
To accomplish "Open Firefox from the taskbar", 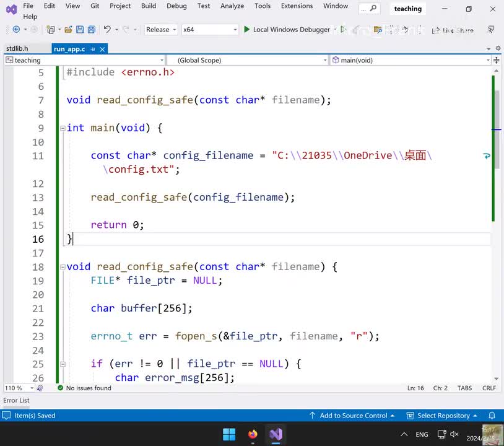I will pyautogui.click(x=253, y=434).
